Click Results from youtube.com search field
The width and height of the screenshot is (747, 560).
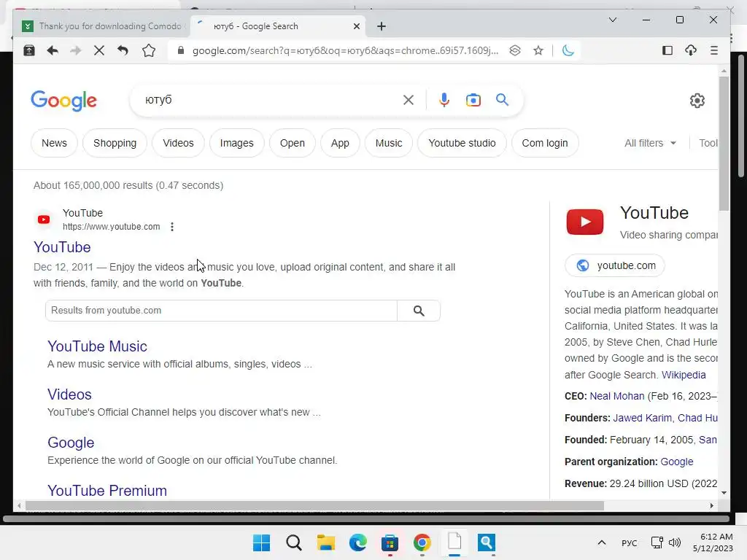[222, 311]
